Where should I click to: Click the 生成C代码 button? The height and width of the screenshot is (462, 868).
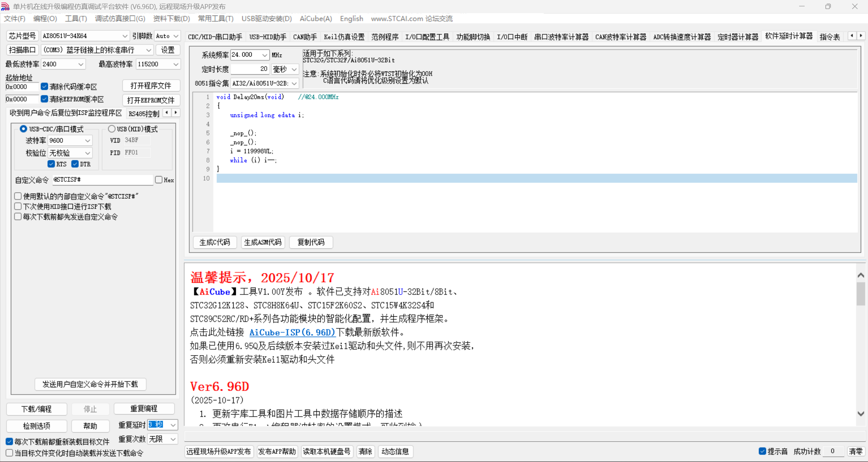(215, 242)
